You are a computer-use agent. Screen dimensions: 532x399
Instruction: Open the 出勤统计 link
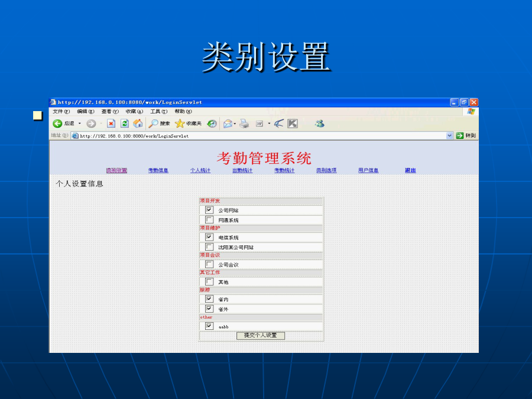[x=242, y=170]
